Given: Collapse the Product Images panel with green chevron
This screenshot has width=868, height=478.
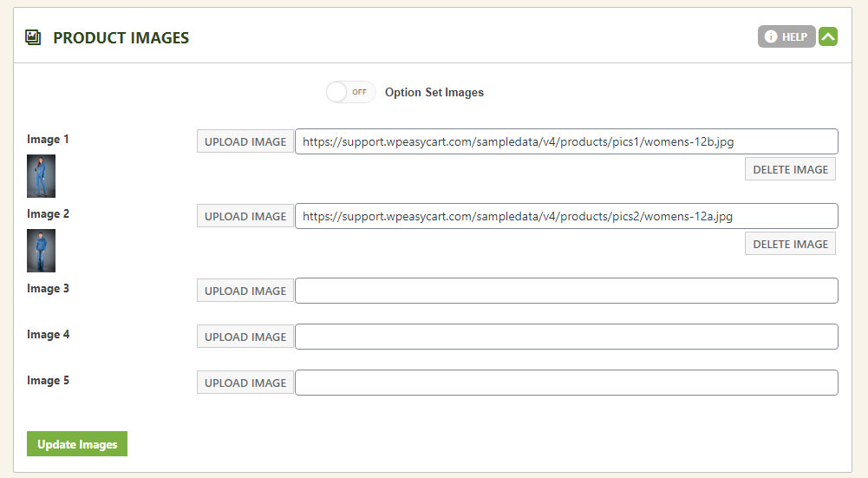Looking at the screenshot, I should click(828, 36).
